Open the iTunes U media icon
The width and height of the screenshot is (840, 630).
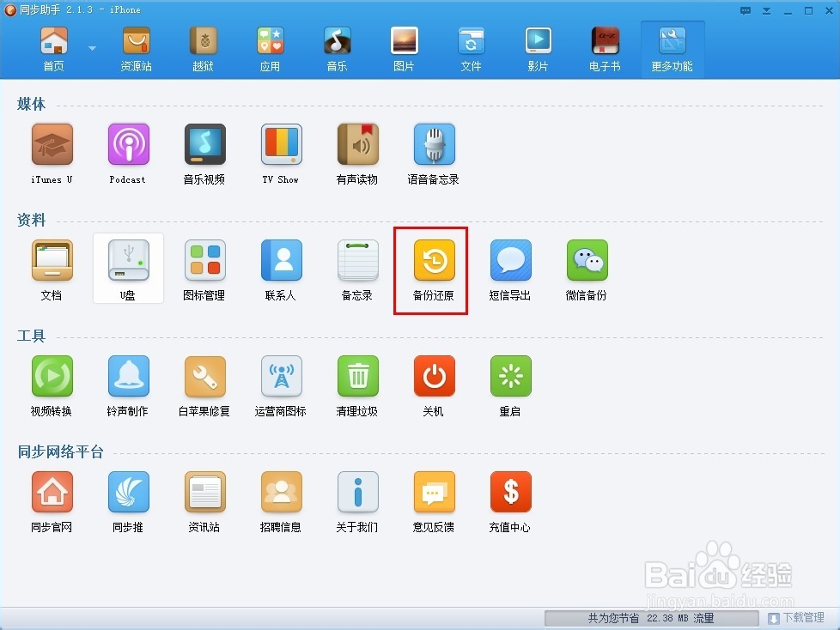tap(52, 144)
